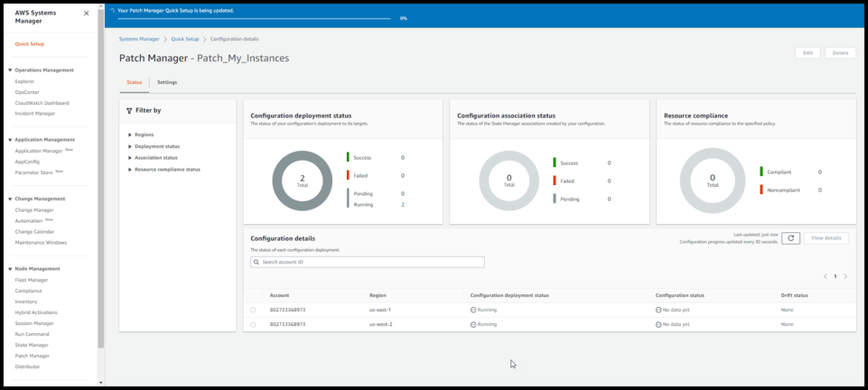This screenshot has height=390, width=868.
Task: Click the No data yet icon for us-east-1
Action: click(658, 310)
